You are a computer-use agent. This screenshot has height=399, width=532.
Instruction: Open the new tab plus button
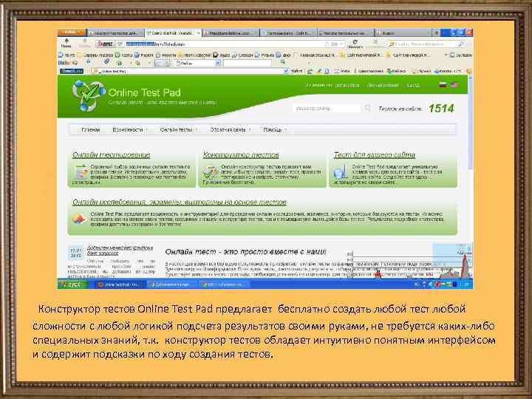pos(437,33)
